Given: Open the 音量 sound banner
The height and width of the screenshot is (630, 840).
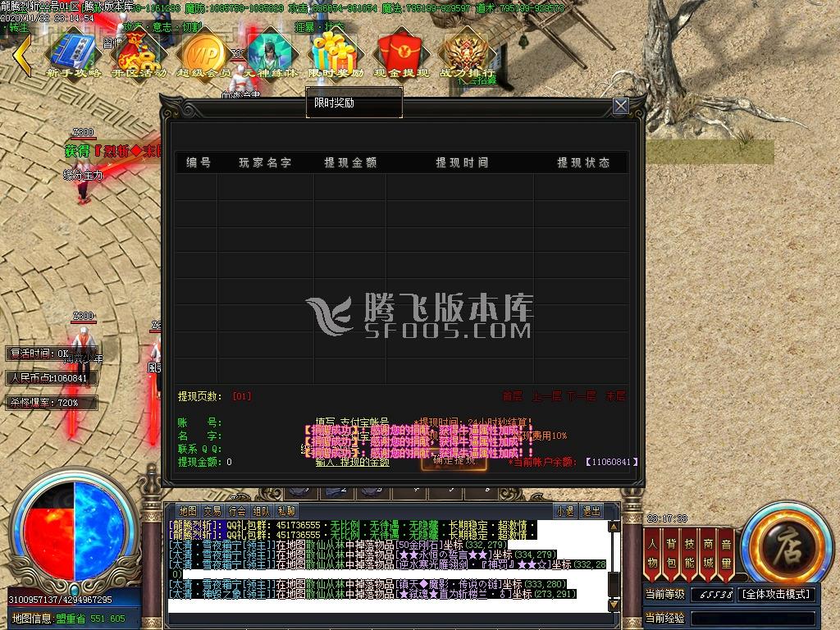Looking at the screenshot, I should 727,554.
